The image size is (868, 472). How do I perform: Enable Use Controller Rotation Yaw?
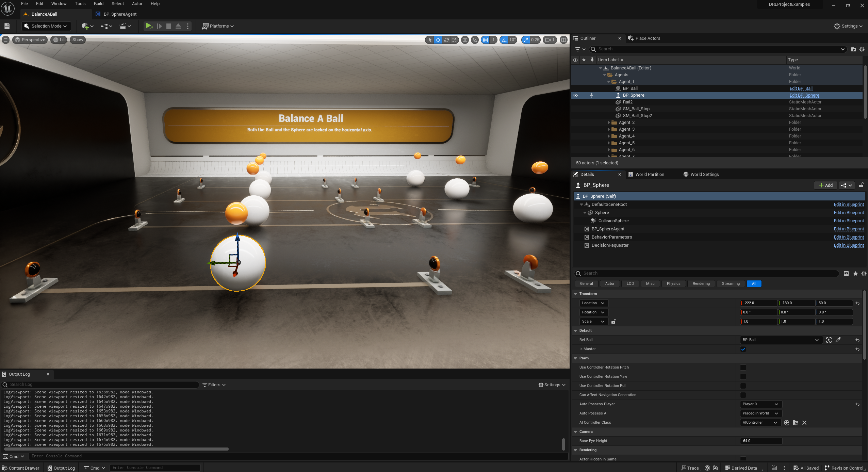point(743,377)
